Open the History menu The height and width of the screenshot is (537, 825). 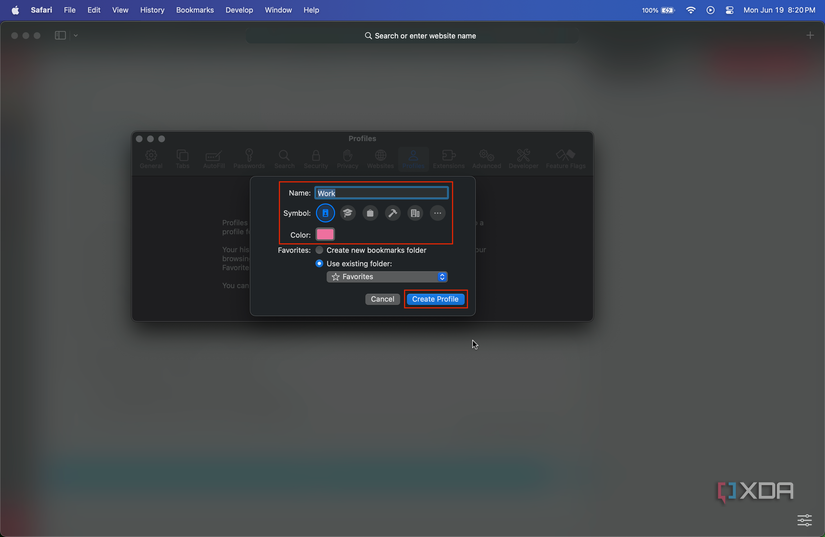click(x=152, y=10)
